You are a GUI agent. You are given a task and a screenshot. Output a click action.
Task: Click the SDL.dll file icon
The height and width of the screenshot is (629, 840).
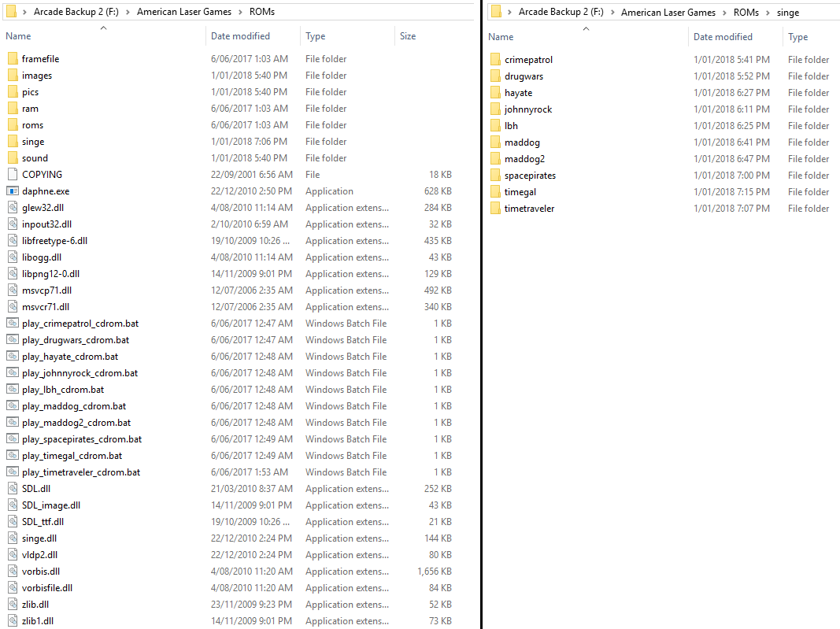(13, 489)
